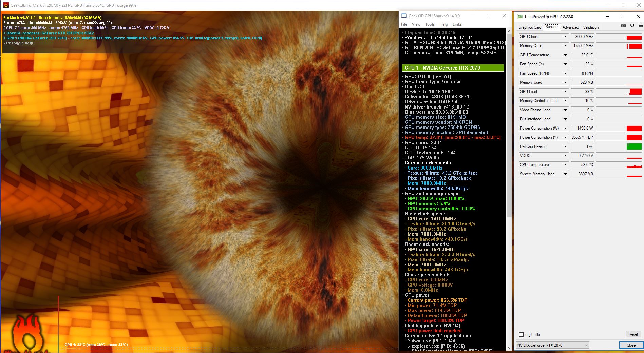Open the View menu in GPU Shark
The image size is (644, 353).
416,24
